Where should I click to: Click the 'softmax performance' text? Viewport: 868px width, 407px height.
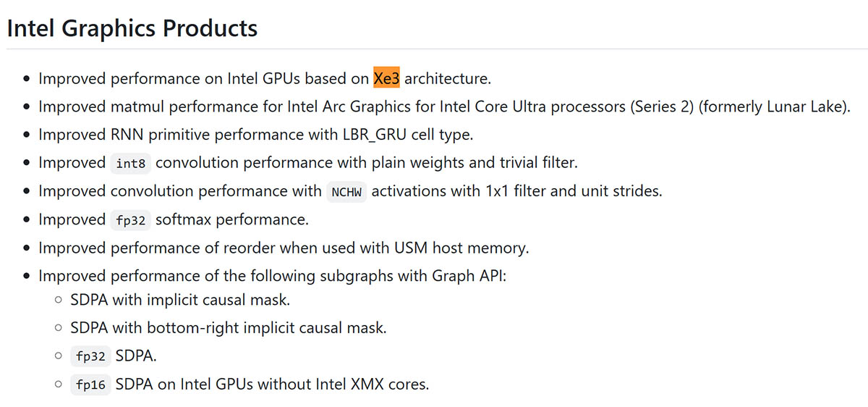click(x=232, y=219)
